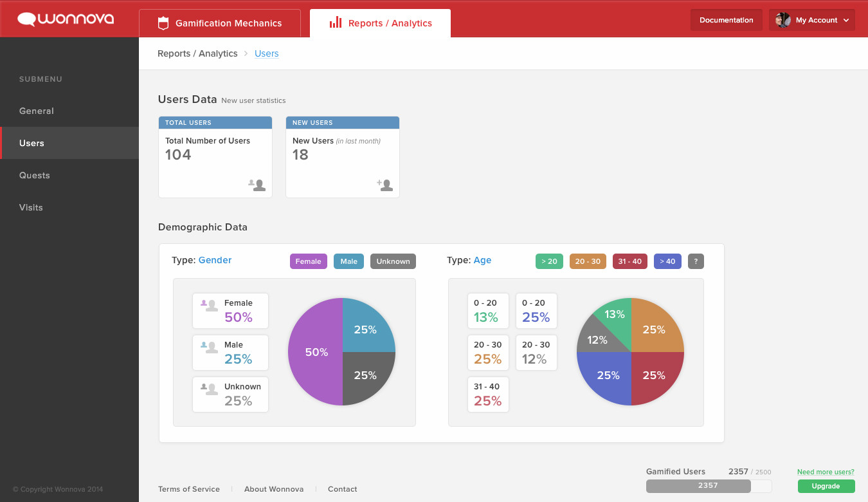The width and height of the screenshot is (868, 502).
Task: Click the green Upgrade button
Action: [x=826, y=486]
